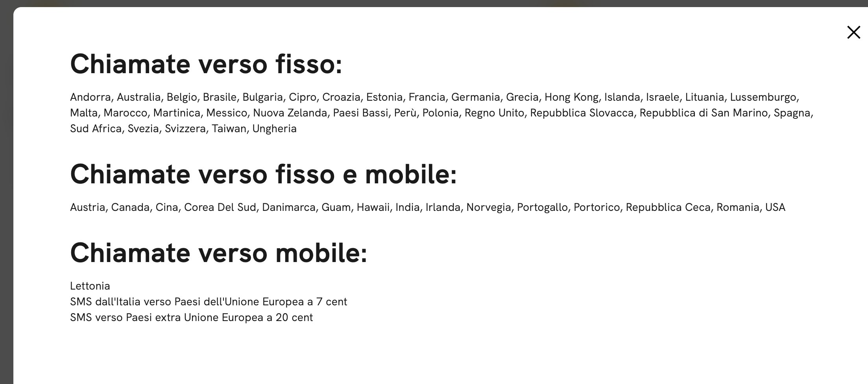Click Ungheria in the fixed-line list
Viewport: 868px width, 384px height.
[x=274, y=129]
